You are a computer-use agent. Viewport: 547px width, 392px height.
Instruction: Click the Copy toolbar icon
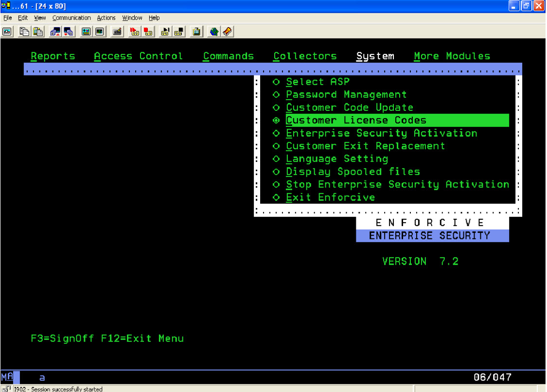pos(24,32)
